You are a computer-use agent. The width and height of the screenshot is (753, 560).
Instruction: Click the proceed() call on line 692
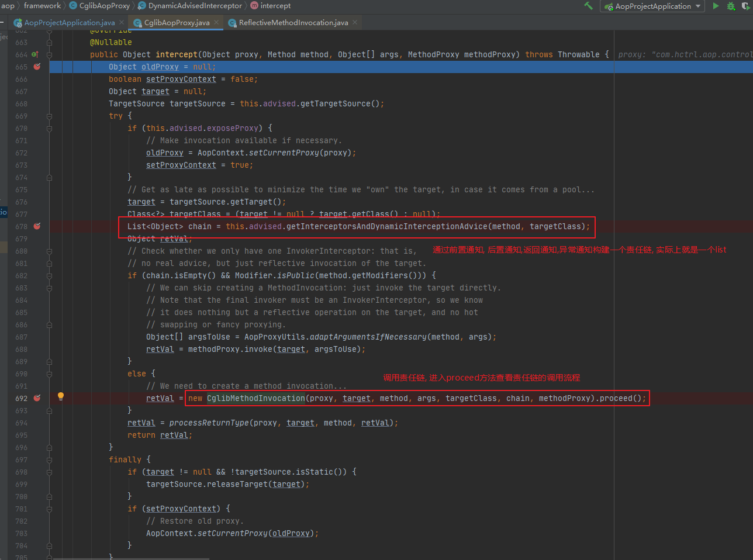click(x=620, y=398)
